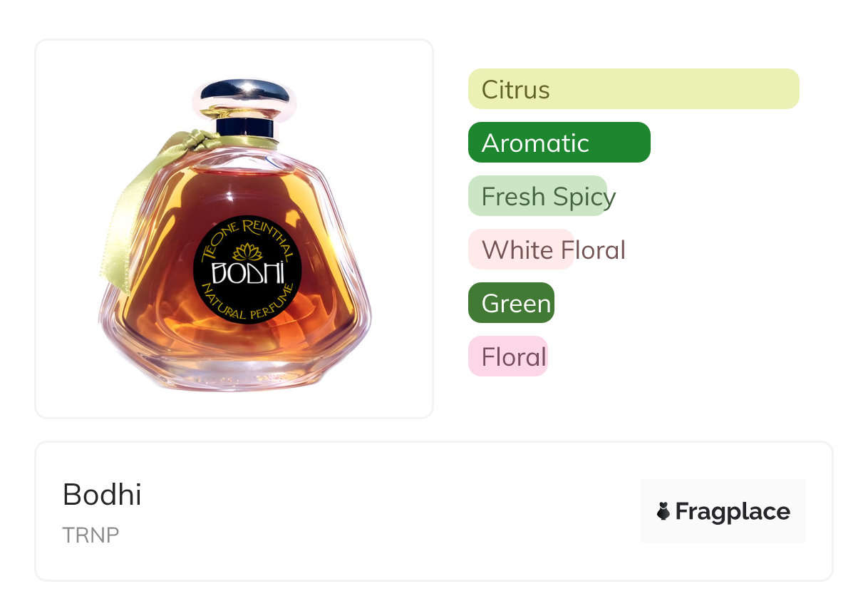This screenshot has width=868, height=616.
Task: Click the Bodhi perfume bottle image
Action: 234,235
